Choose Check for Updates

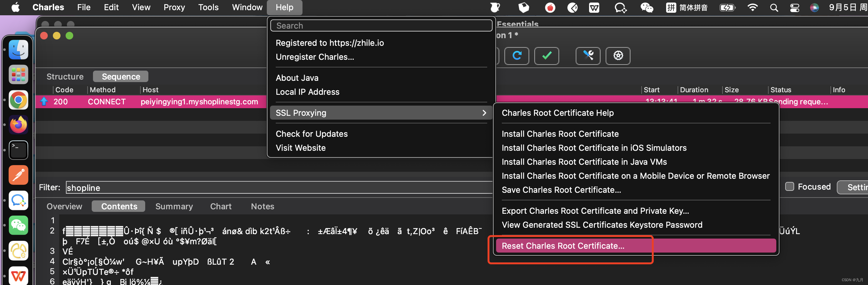[381, 134]
